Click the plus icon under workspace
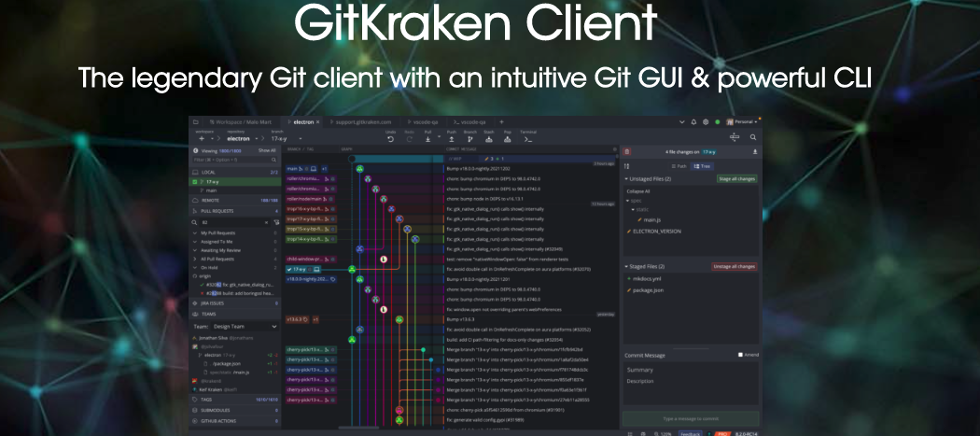This screenshot has height=436, width=980. [202, 138]
